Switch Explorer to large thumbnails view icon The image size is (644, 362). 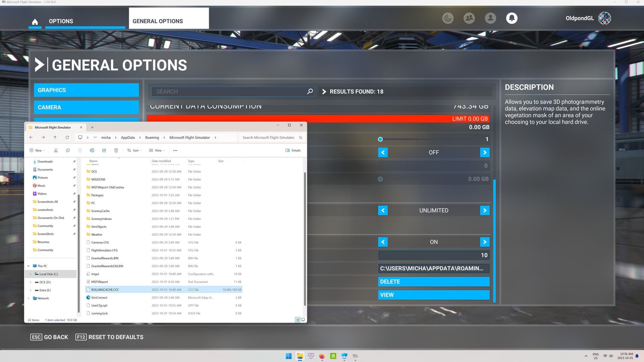click(303, 320)
